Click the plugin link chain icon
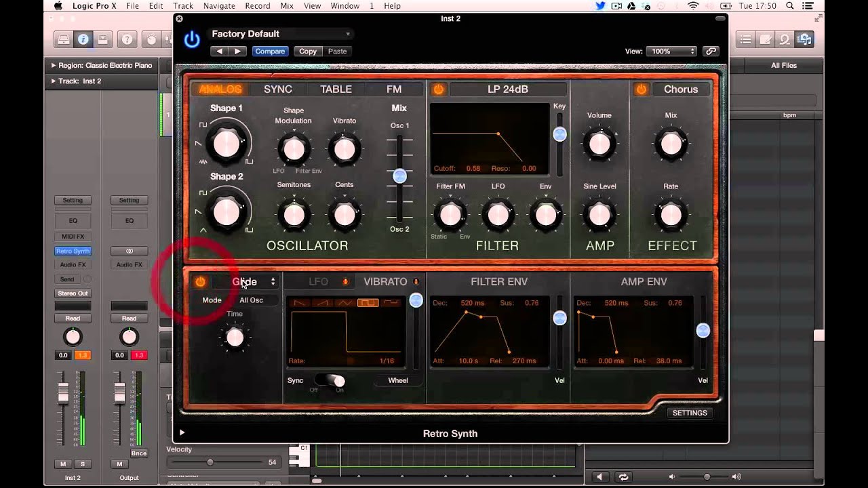This screenshot has width=868, height=488. click(x=711, y=51)
